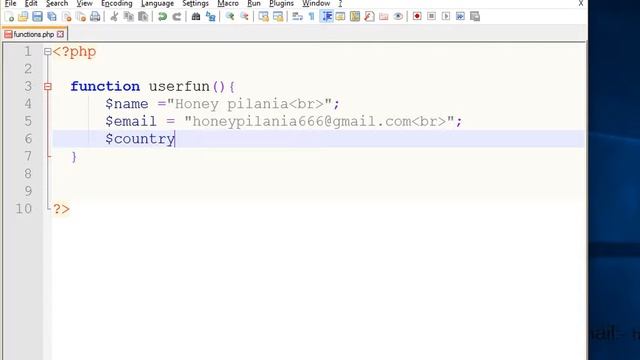Click line number 2 in the margin
Screen dimensions: 640x360
(28, 69)
